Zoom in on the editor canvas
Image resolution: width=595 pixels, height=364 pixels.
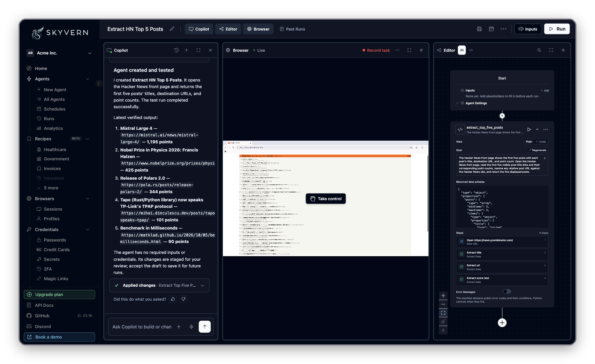click(x=443, y=296)
